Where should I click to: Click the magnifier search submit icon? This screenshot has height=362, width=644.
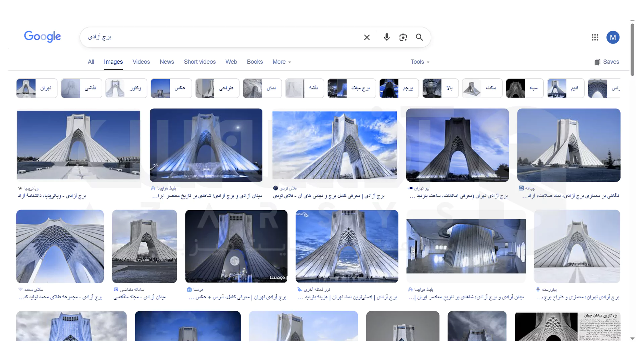click(419, 37)
